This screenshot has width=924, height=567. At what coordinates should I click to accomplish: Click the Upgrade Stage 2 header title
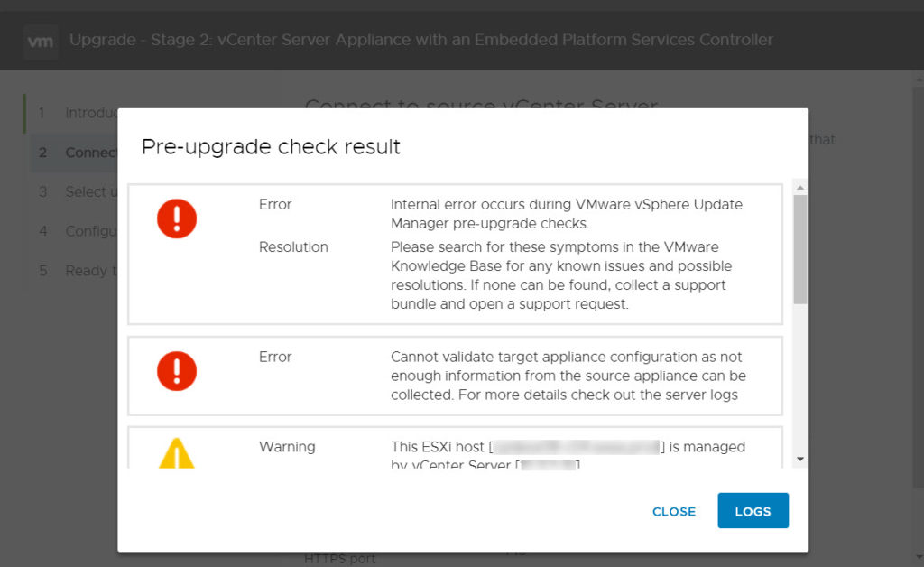[420, 40]
